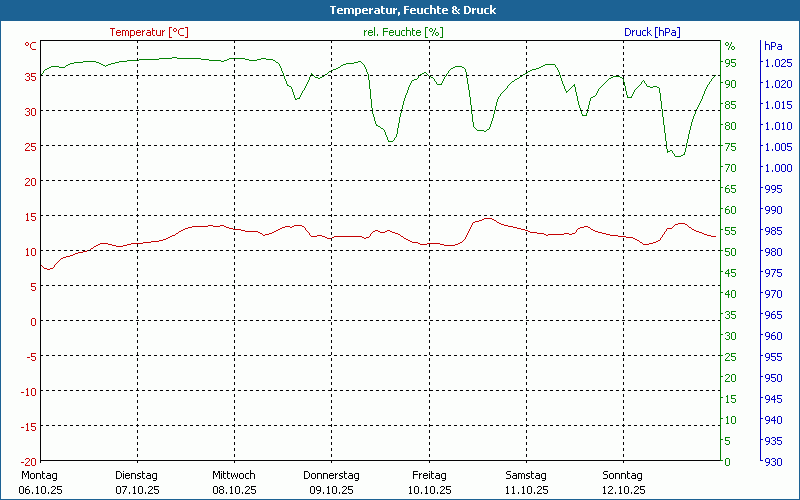800x500 pixels.
Task: Click the green % unit label
Action: [730, 46]
